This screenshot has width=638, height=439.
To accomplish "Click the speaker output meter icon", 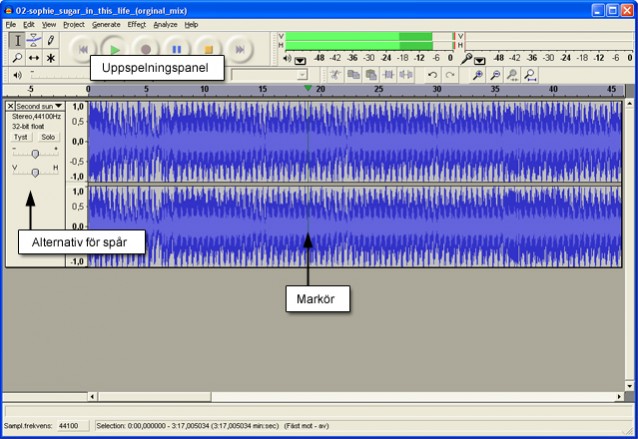I will 287,59.
